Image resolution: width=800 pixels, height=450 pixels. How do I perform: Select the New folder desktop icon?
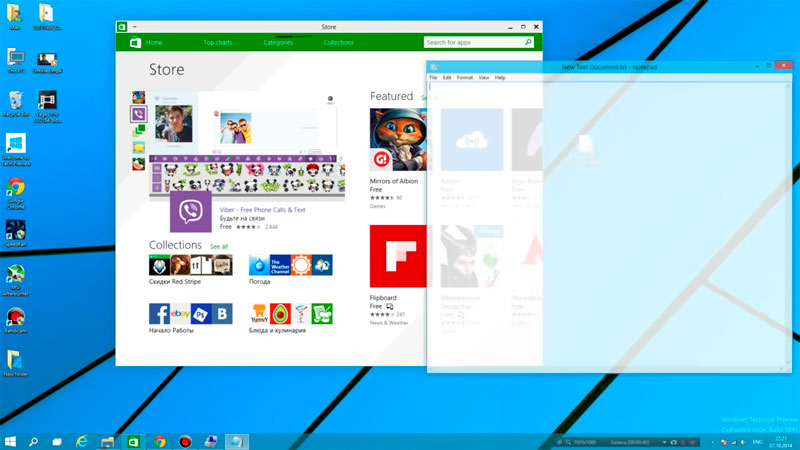click(15, 363)
